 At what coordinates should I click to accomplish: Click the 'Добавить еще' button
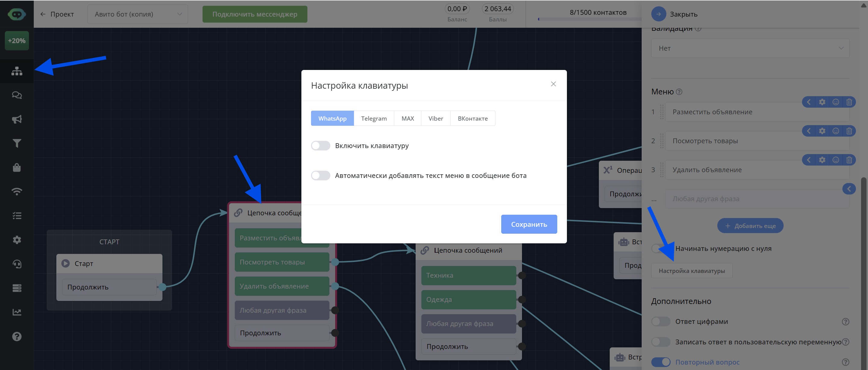(x=750, y=226)
